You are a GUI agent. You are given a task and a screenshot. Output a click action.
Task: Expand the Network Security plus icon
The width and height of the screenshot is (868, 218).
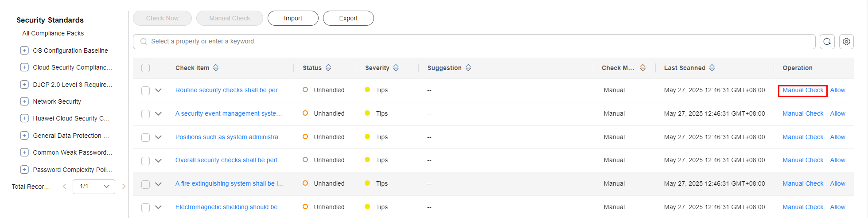coord(24,101)
